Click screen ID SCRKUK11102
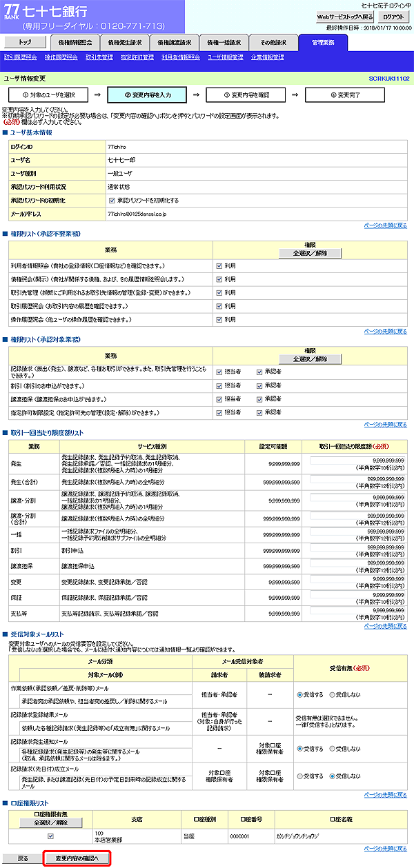Screen dimensions: 414x868 (x=389, y=79)
